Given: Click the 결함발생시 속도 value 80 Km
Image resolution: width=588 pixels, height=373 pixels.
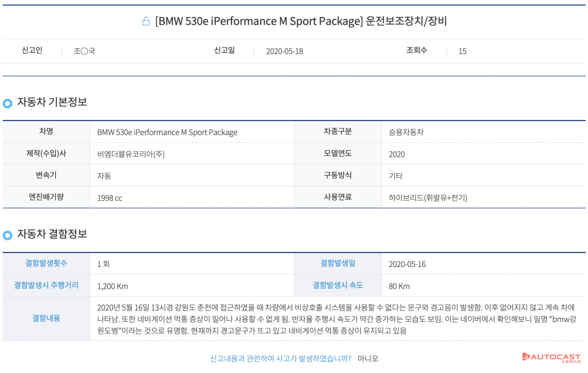Looking at the screenshot, I should (399, 286).
